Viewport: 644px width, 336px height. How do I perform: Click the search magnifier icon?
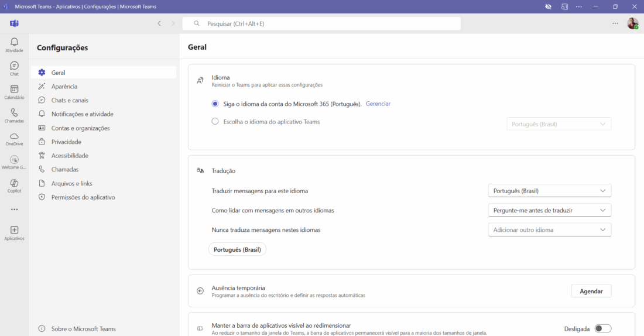tap(197, 23)
